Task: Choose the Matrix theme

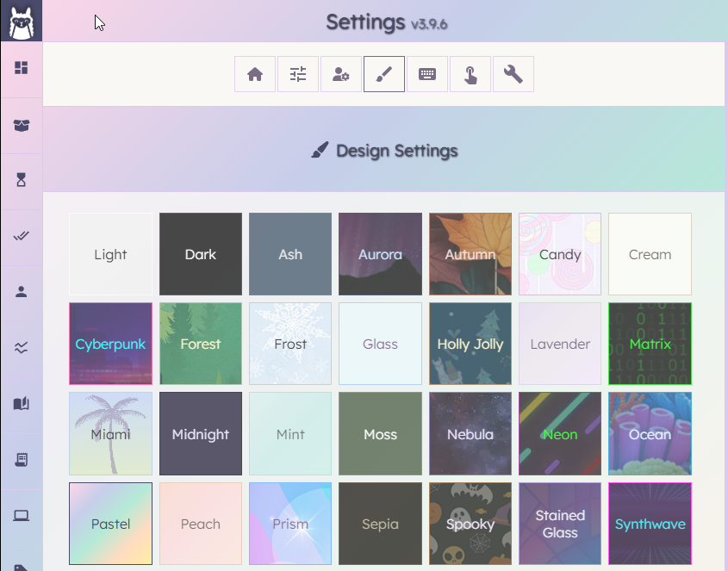Action: [650, 344]
